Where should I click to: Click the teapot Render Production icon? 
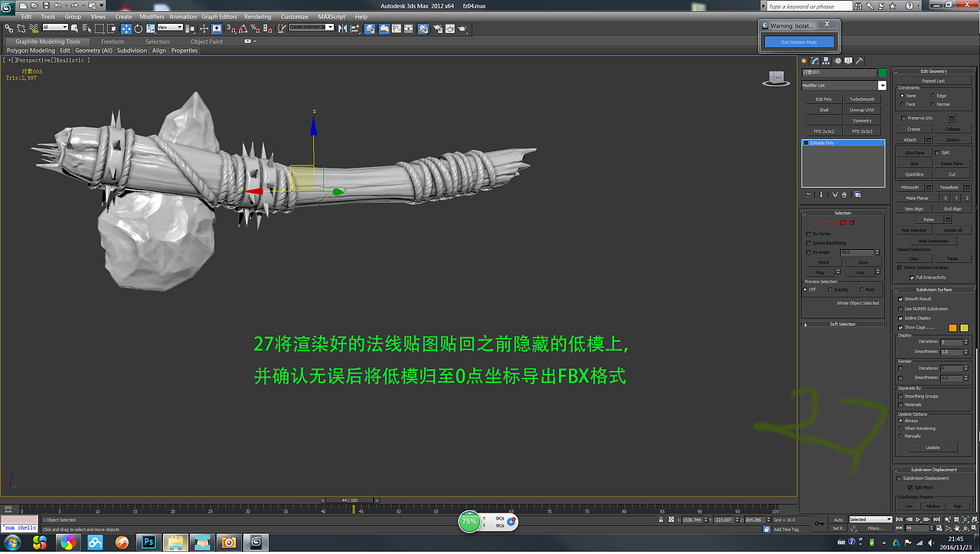[x=462, y=29]
